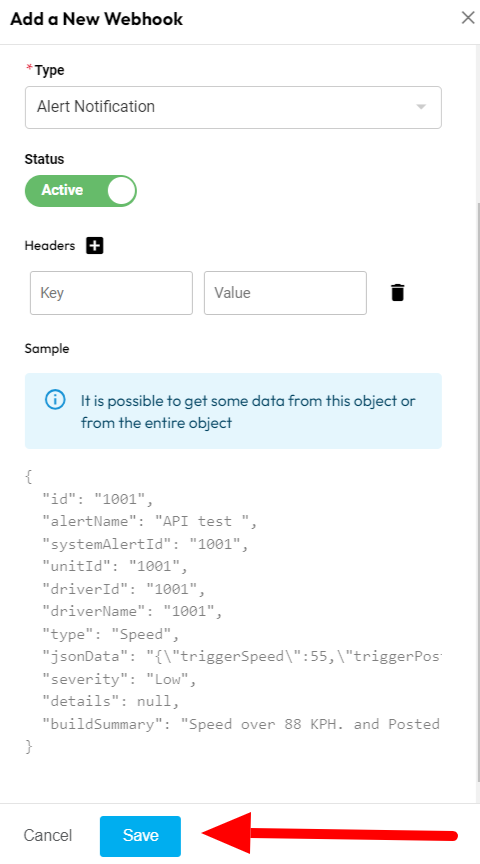
Task: Select the "alertName" line in sample JSON
Action: (x=150, y=521)
